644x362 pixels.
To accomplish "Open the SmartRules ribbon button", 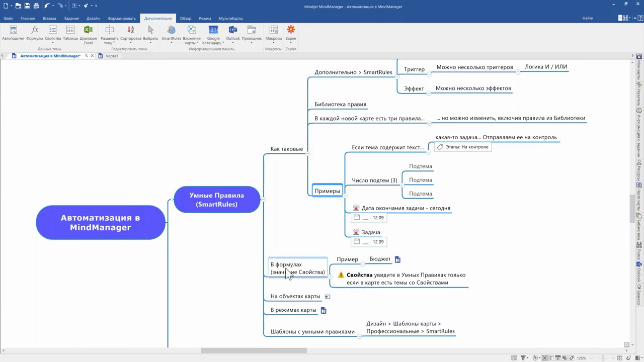I will (171, 34).
